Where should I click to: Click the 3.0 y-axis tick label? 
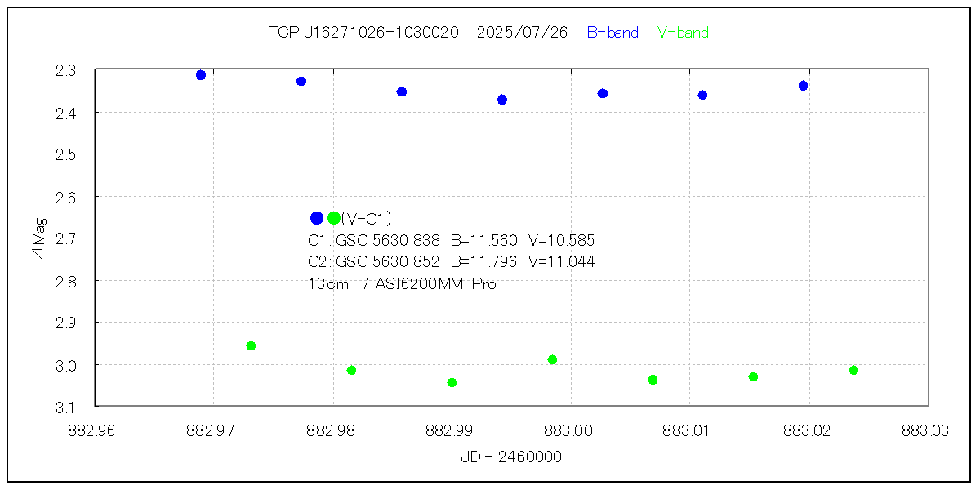pyautogui.click(x=65, y=365)
